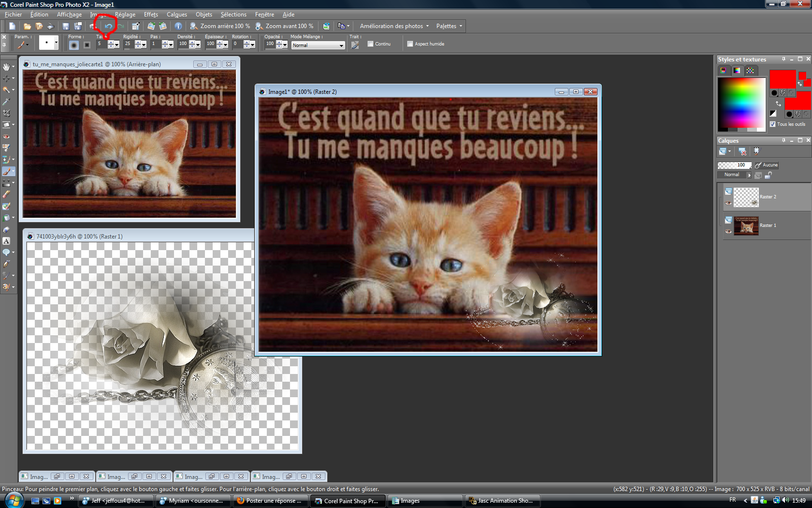Open Images folder in taskbar
Image resolution: width=812 pixels, height=508 pixels.
[425, 501]
